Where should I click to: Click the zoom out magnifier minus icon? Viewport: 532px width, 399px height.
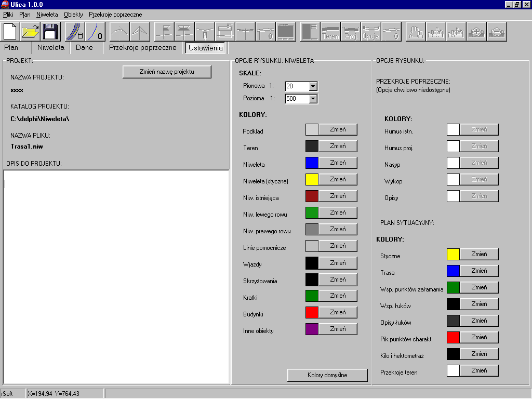[x=497, y=32]
